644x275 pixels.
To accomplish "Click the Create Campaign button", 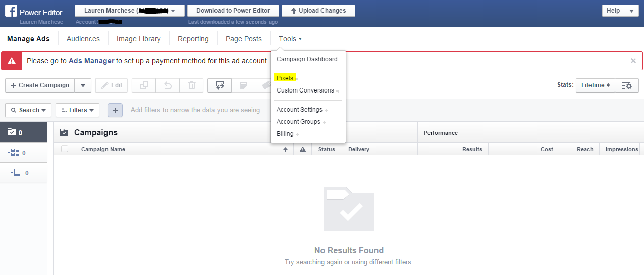I will tap(40, 85).
